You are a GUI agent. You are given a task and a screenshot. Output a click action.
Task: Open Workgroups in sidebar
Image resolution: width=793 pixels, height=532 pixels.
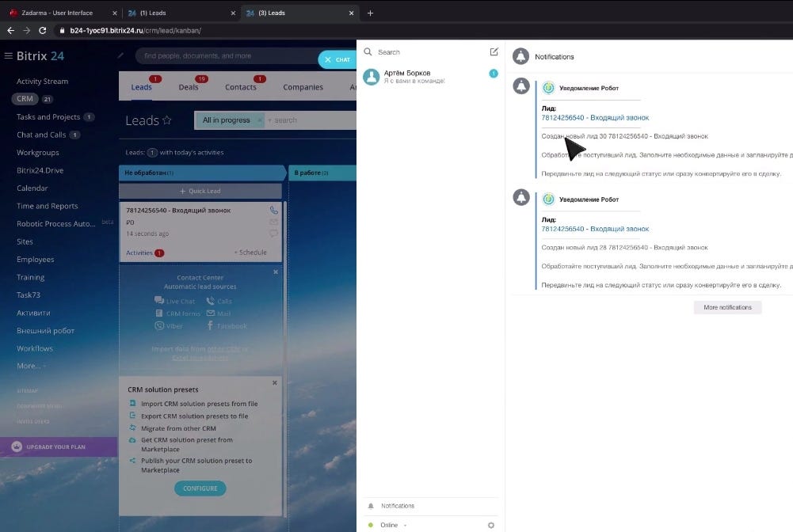[x=37, y=153]
